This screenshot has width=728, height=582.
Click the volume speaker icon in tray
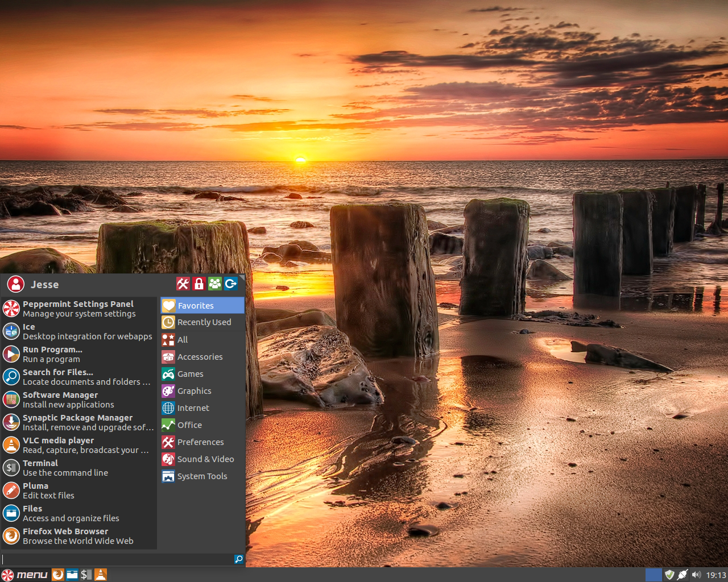[696, 575]
